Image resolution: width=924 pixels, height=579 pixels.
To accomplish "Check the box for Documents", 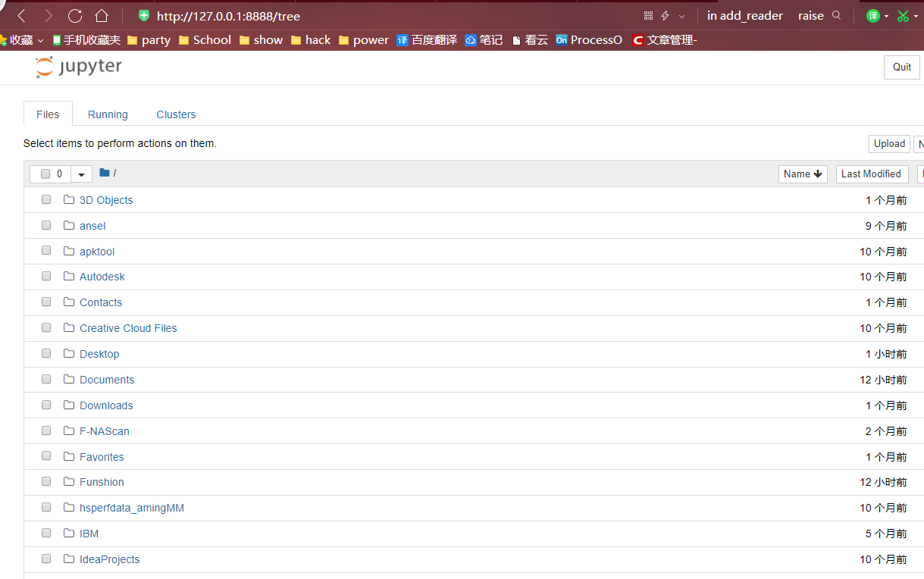I will pos(46,379).
